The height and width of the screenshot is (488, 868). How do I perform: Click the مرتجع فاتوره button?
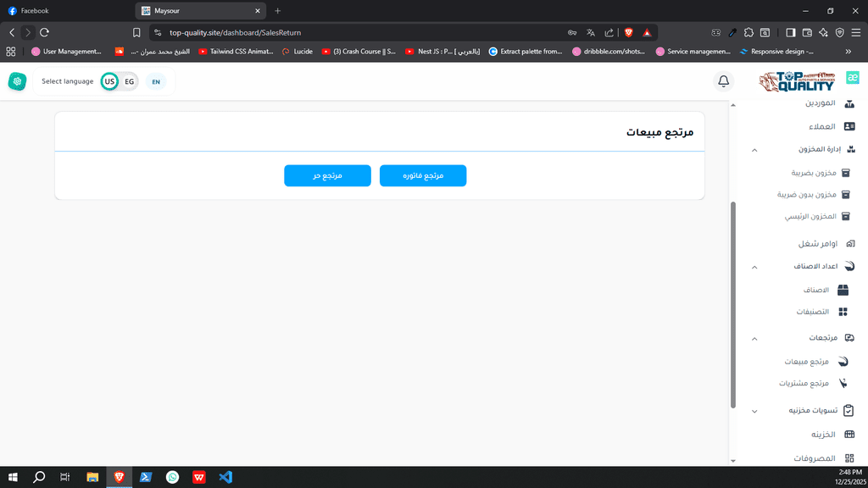(x=423, y=175)
